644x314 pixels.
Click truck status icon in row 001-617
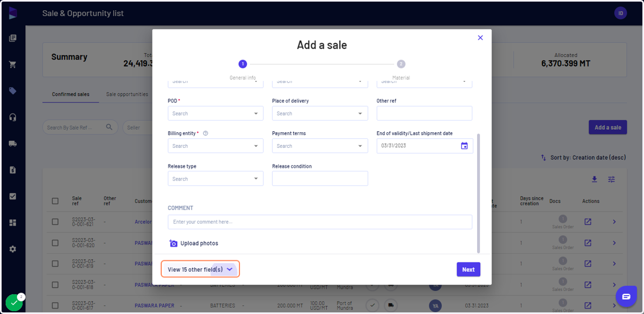[x=391, y=305]
